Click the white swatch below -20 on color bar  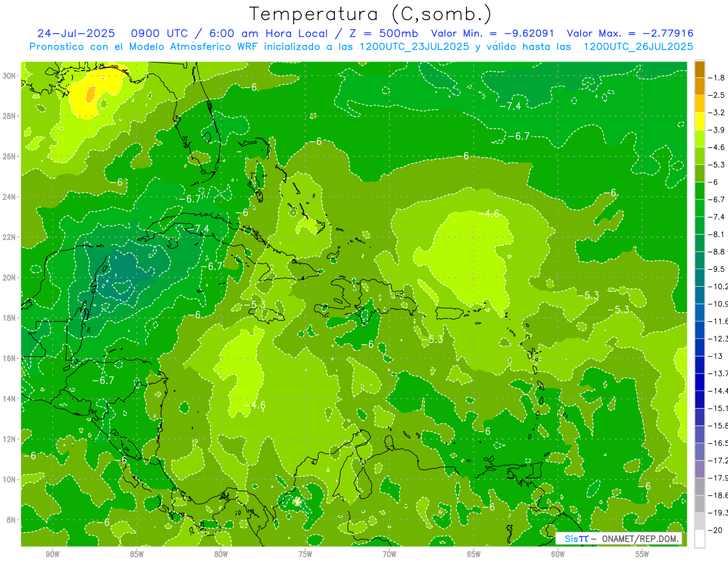tap(699, 538)
